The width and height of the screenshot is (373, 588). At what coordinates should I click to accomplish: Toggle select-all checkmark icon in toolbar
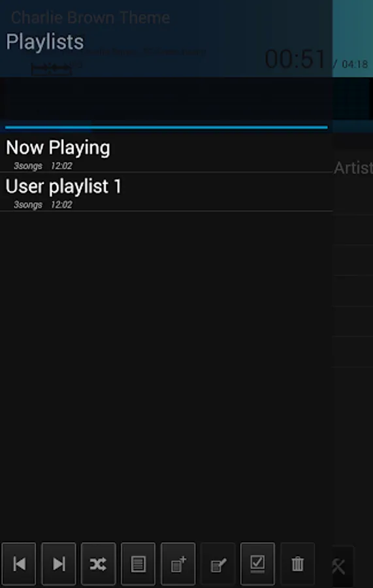click(x=257, y=564)
